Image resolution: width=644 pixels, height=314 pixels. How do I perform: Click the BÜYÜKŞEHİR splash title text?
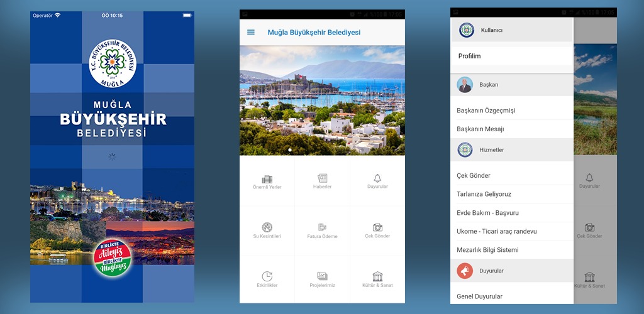113,119
